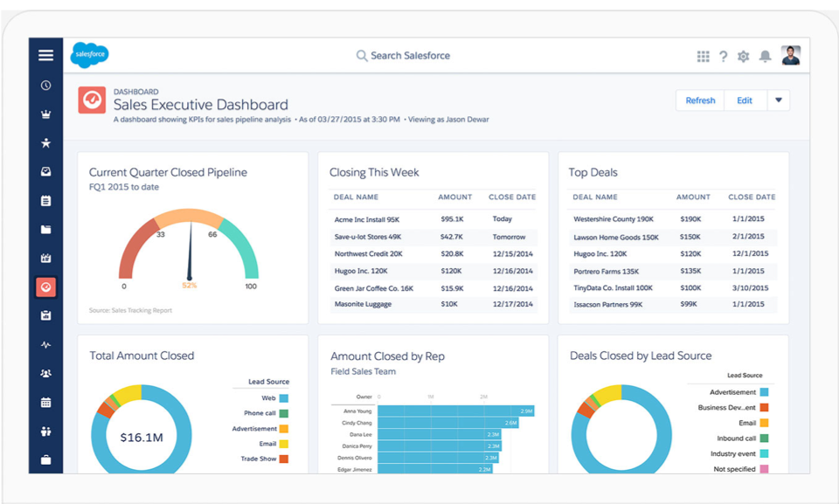839x504 pixels.
Task: Click the date planner icon above the dashboard icon
Action: coord(46,259)
